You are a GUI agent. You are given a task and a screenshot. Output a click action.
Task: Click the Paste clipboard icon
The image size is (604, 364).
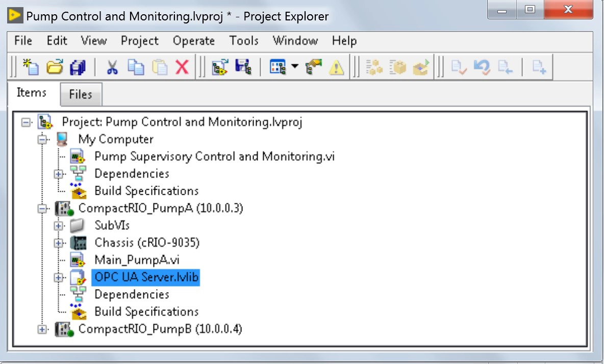point(160,67)
